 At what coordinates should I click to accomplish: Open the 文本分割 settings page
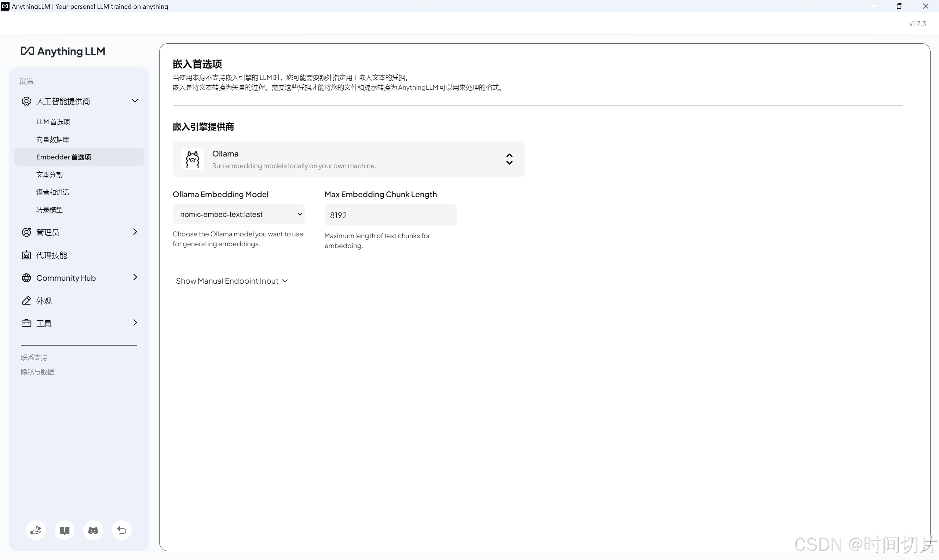(x=50, y=175)
